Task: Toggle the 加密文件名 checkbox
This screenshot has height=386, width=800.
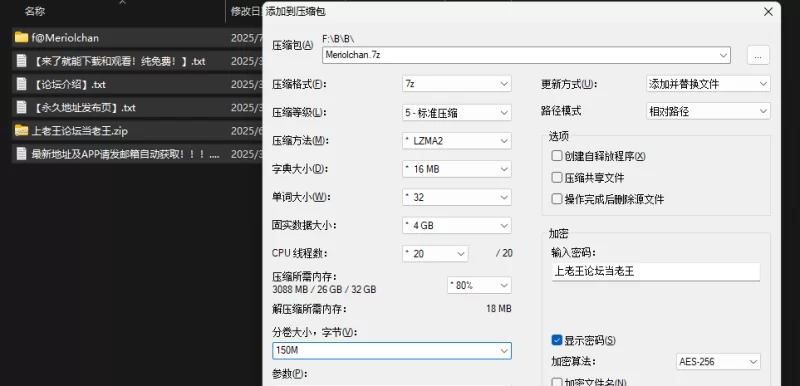Action: pyautogui.click(x=557, y=382)
